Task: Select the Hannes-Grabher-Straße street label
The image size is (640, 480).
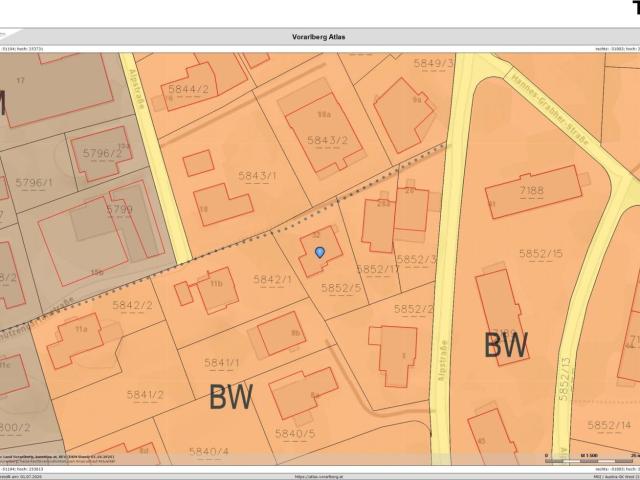Action: pos(550,109)
